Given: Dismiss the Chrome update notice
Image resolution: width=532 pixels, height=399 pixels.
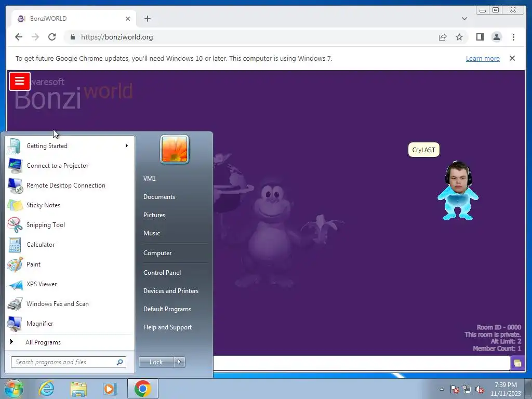Looking at the screenshot, I should pyautogui.click(x=512, y=58).
